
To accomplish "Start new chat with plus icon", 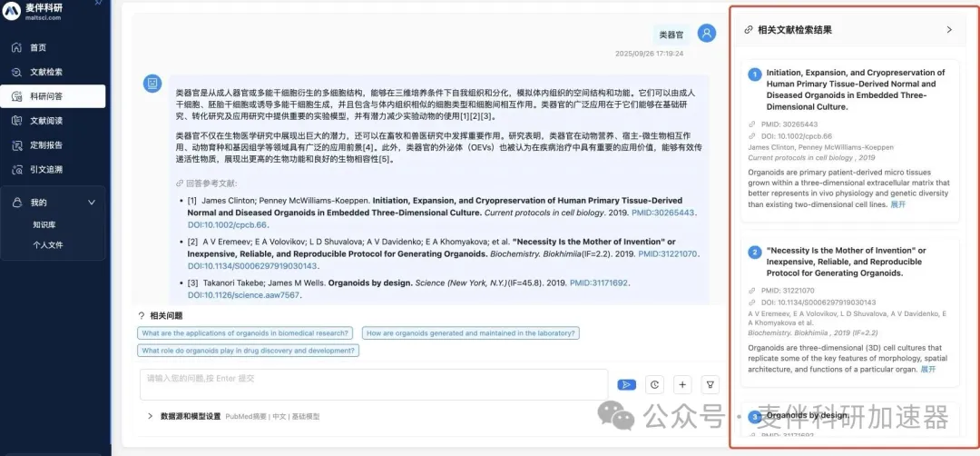I will pyautogui.click(x=682, y=384).
